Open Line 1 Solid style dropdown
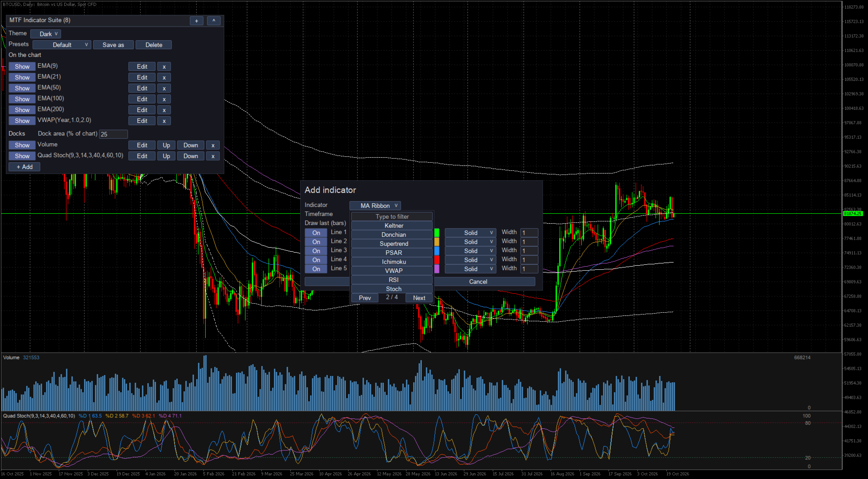Screen dimensions: 868x479 (x=471, y=233)
